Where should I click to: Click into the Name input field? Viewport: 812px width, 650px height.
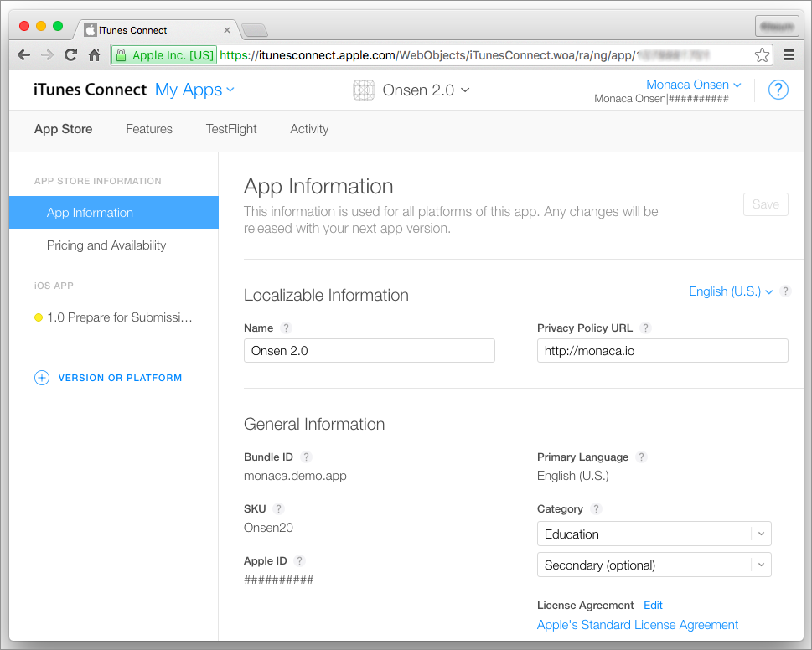tap(370, 351)
